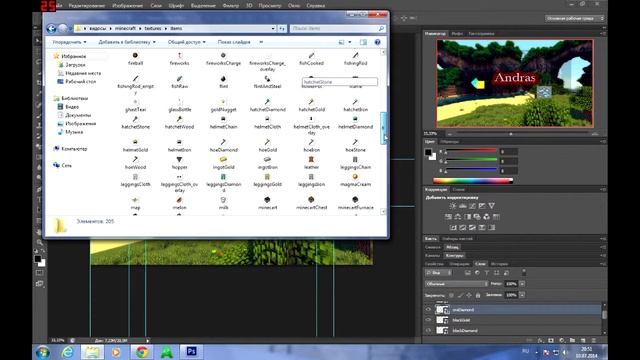Open the Общий доступ dropdown

coord(187,42)
